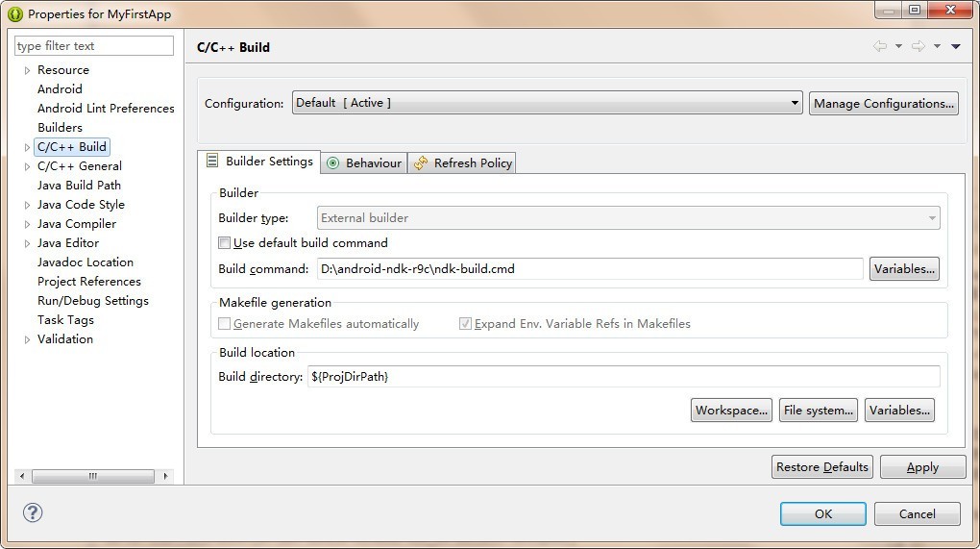
Task: Click the Builder Settings tab icon
Action: point(212,162)
